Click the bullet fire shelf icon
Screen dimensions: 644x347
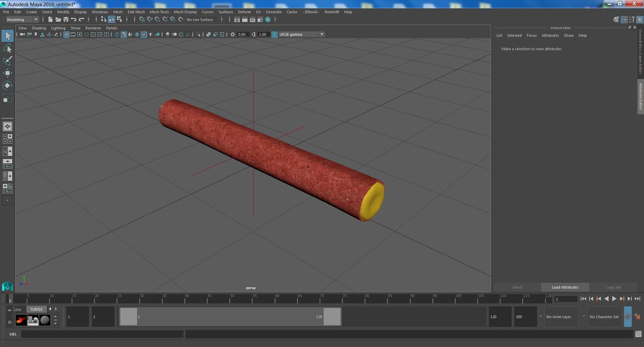pyautogui.click(x=21, y=320)
